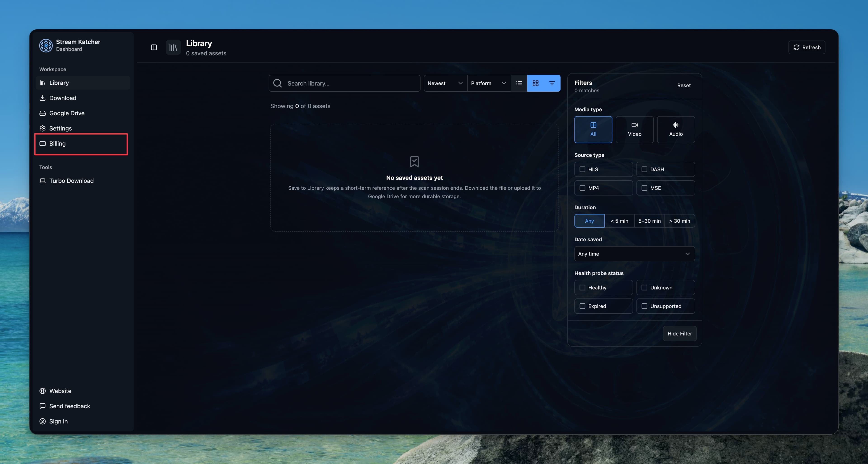Click the Send feedback chat icon
The width and height of the screenshot is (868, 464).
(x=42, y=406)
